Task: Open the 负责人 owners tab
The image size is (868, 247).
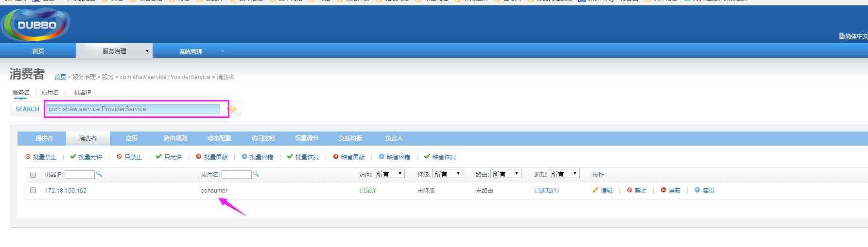Action: click(x=394, y=138)
